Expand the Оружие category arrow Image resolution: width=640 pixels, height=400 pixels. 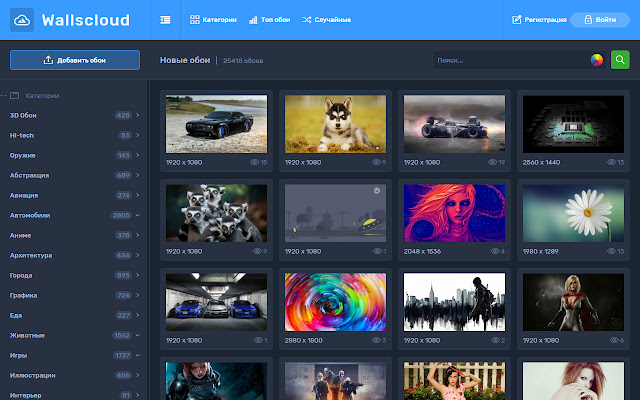pos(138,156)
